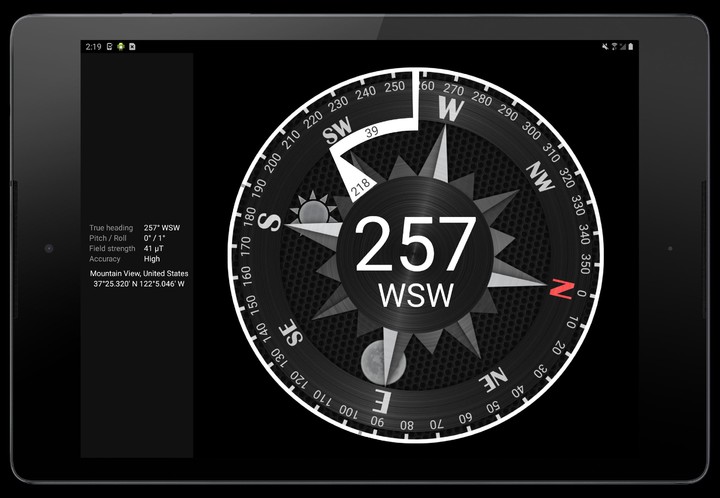Tap the green Android icon in status bar

point(121,46)
